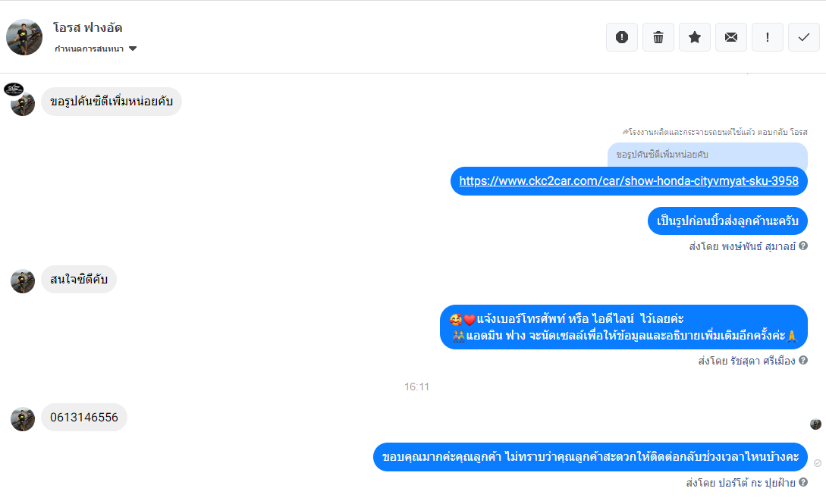Image resolution: width=826 pixels, height=504 pixels.
Task: Star this conversation as follow-up
Action: click(694, 37)
